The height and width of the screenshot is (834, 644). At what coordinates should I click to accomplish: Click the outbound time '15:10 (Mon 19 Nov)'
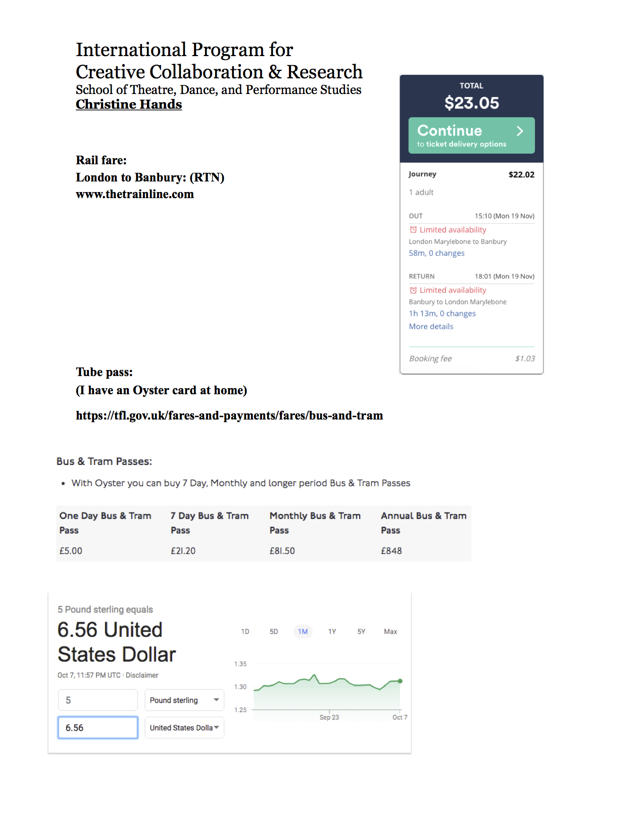[505, 216]
